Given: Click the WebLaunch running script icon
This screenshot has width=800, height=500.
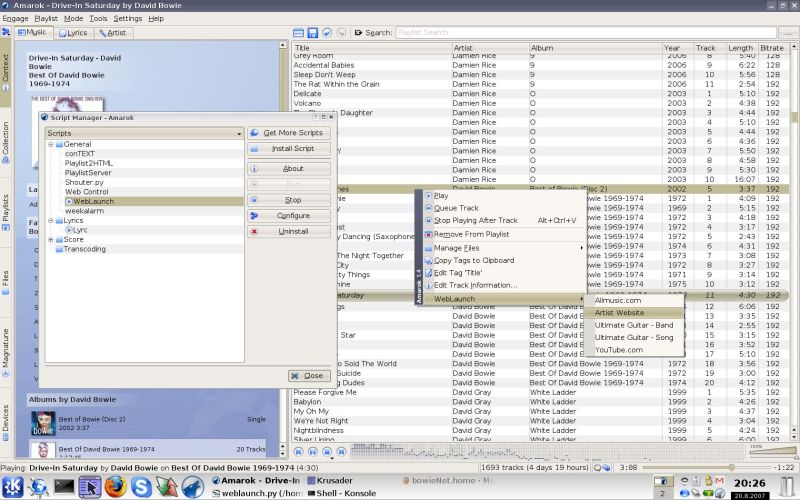Looking at the screenshot, I should coord(68,202).
